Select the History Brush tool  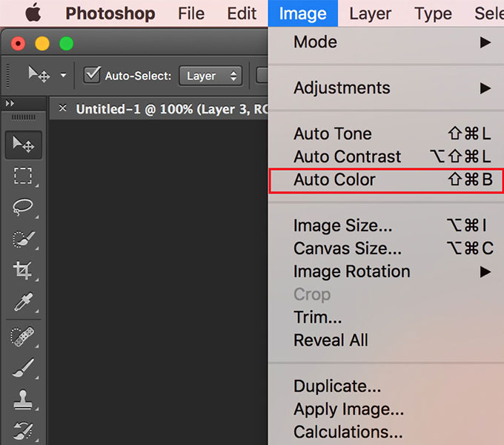[23, 430]
